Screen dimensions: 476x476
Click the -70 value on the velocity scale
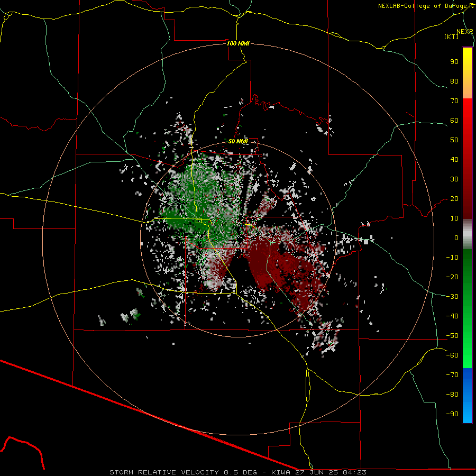pyautogui.click(x=452, y=375)
